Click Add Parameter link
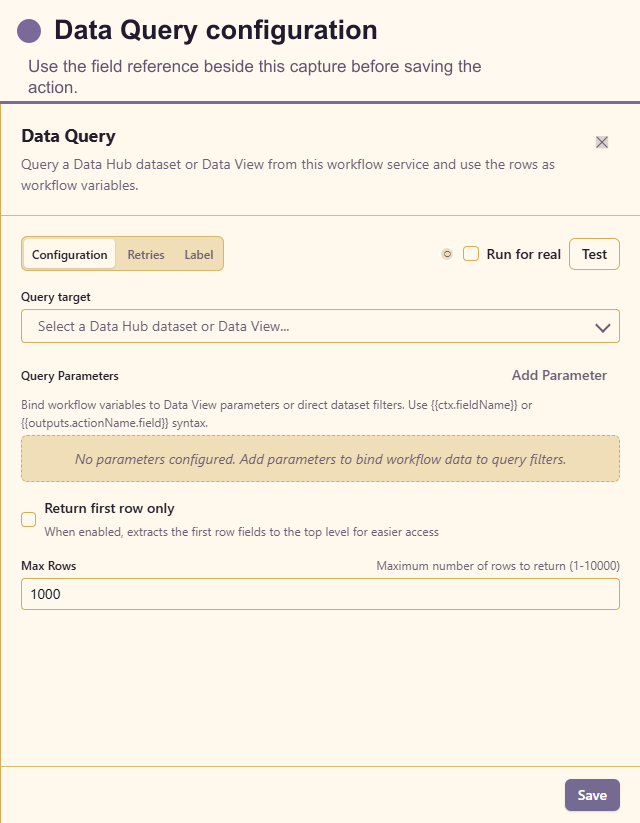Viewport: 640px width, 823px height. 559,375
